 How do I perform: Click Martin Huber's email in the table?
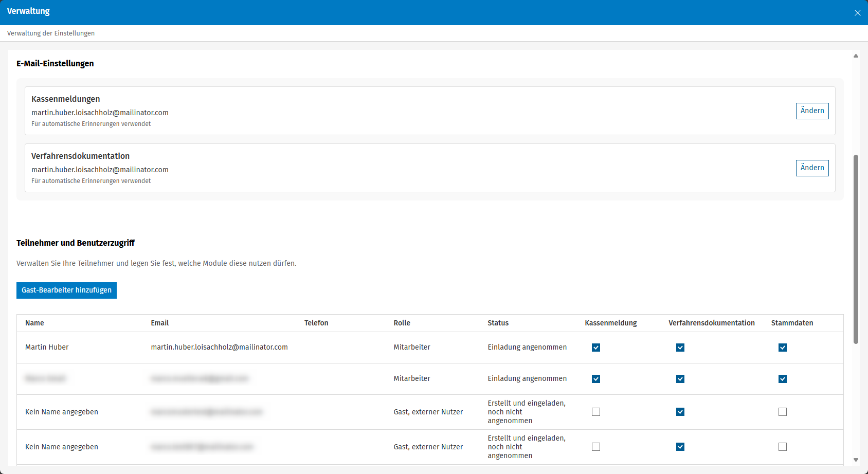[x=219, y=348]
